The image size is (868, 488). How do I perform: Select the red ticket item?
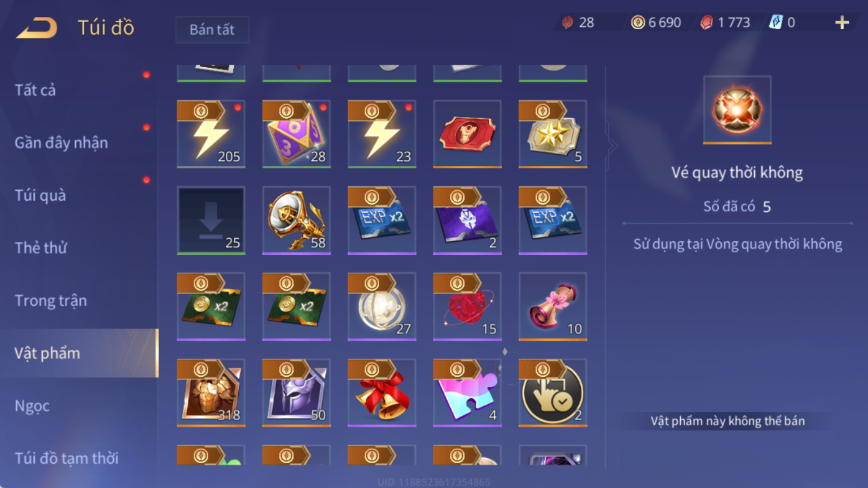tap(468, 134)
